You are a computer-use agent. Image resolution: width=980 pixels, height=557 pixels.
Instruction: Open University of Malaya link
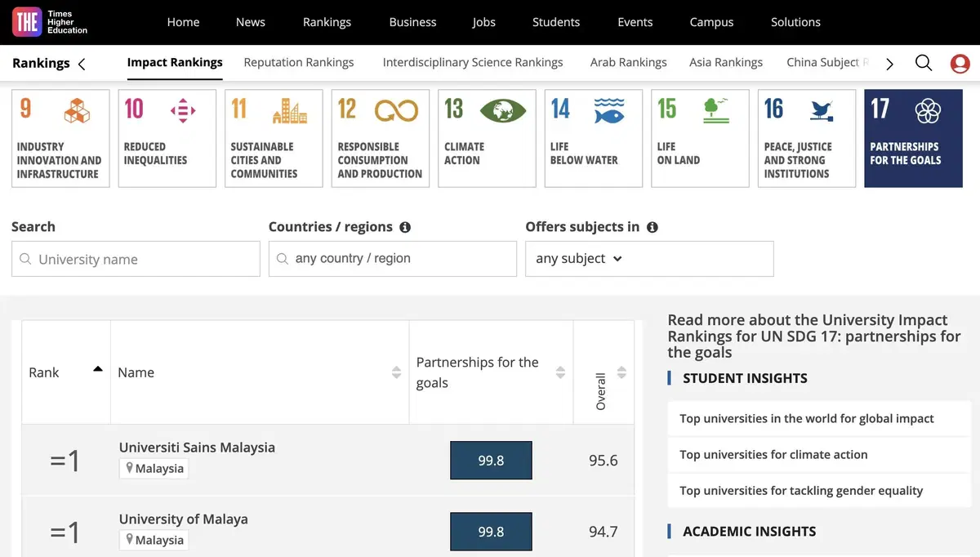click(184, 519)
